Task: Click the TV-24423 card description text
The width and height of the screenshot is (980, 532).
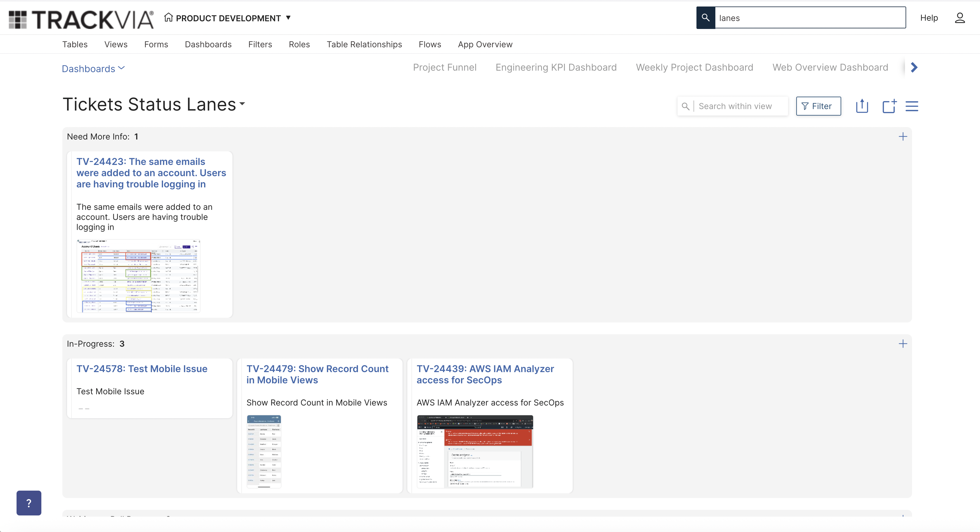Action: coord(144,217)
